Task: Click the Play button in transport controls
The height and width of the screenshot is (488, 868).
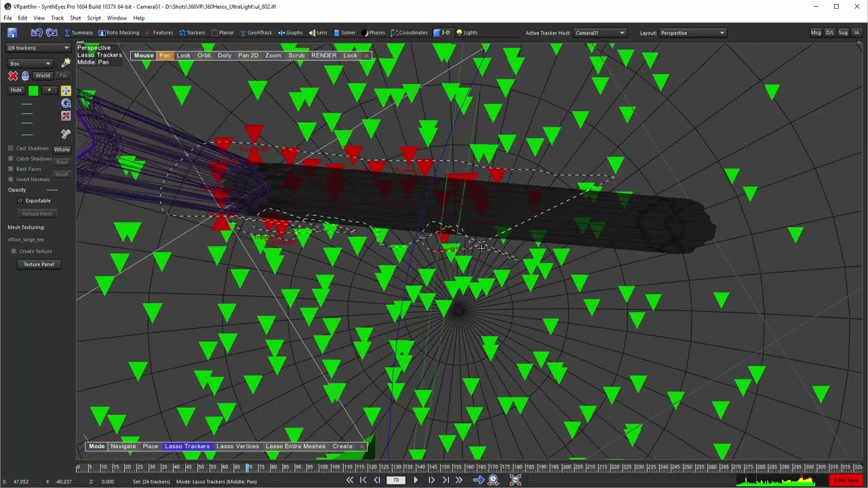Action: click(x=416, y=480)
